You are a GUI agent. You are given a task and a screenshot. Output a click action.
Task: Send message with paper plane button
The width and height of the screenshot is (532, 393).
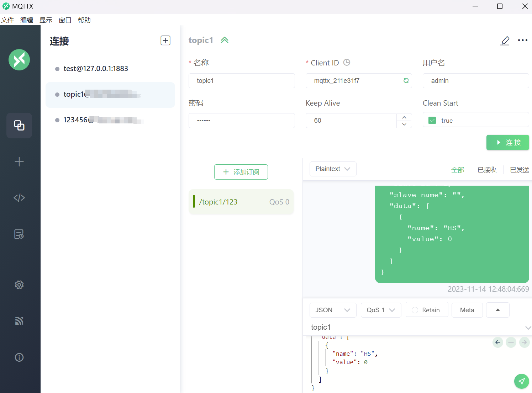(x=521, y=381)
